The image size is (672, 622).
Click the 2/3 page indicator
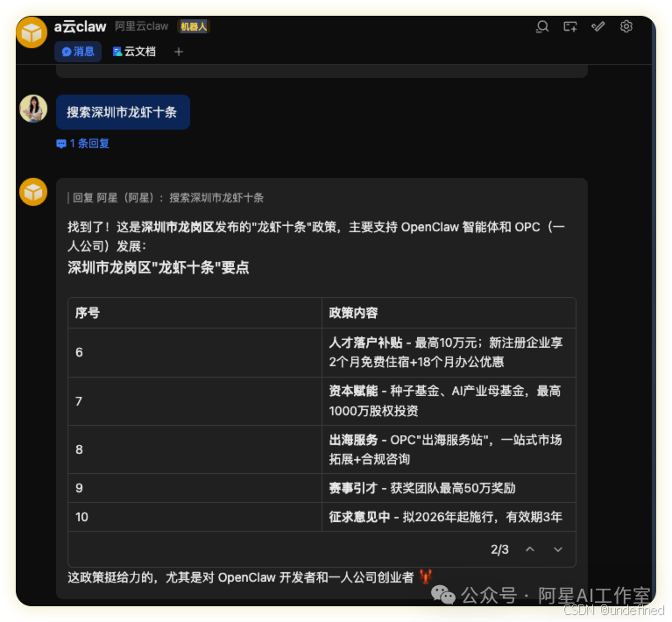point(499,549)
